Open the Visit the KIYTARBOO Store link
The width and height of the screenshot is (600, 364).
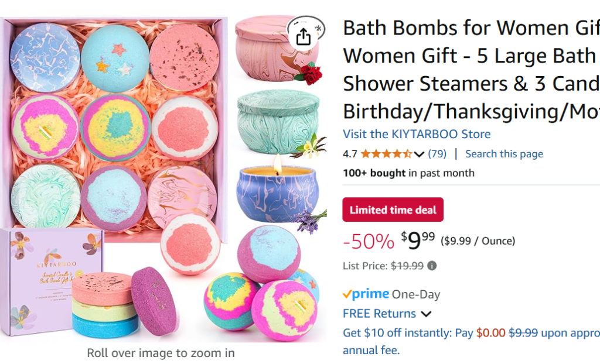pyautogui.click(x=417, y=134)
